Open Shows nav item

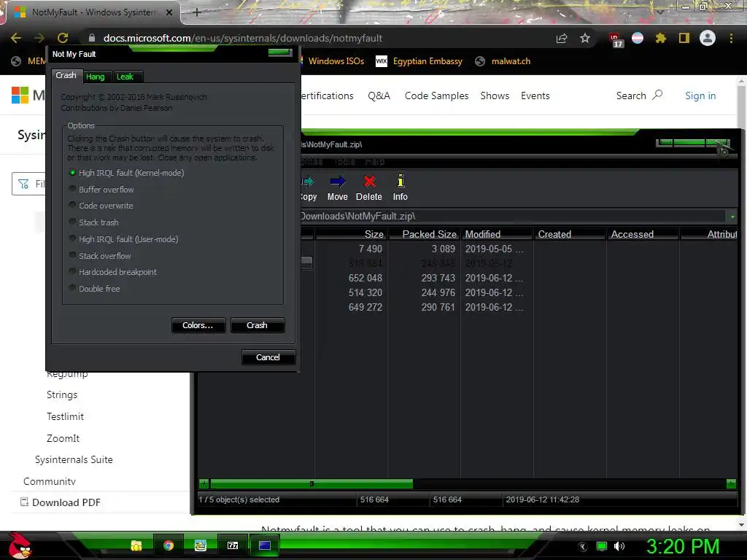pos(495,96)
